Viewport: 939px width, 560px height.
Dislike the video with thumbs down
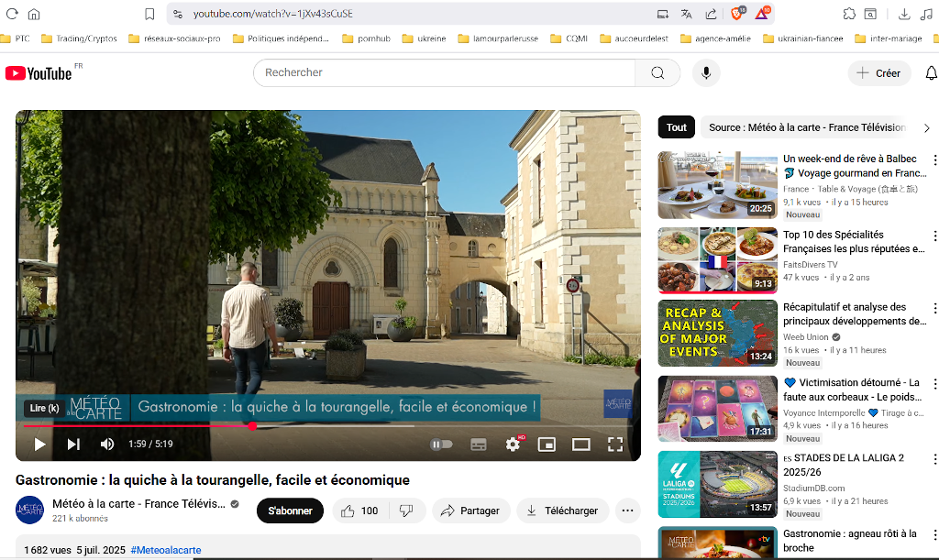406,511
